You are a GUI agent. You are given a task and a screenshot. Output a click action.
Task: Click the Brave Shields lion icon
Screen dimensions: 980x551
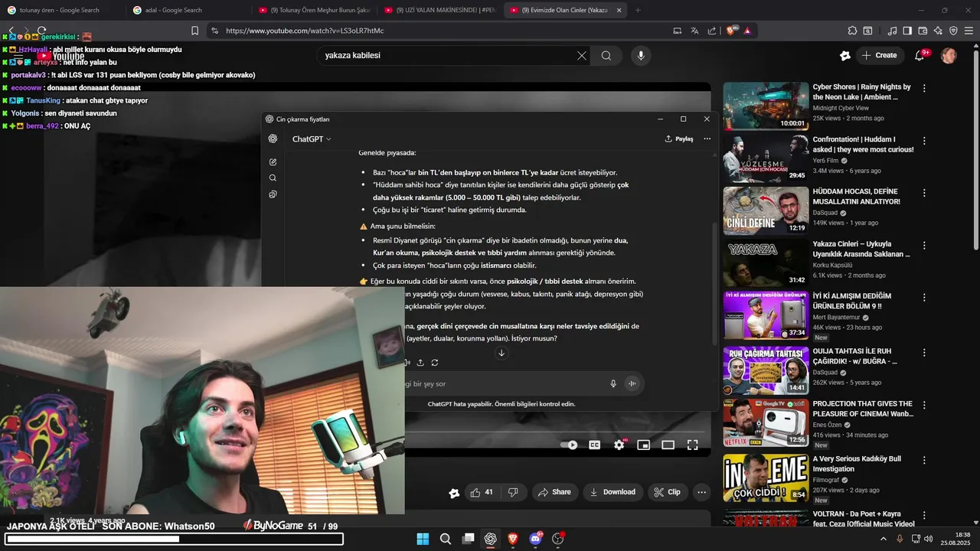click(731, 31)
